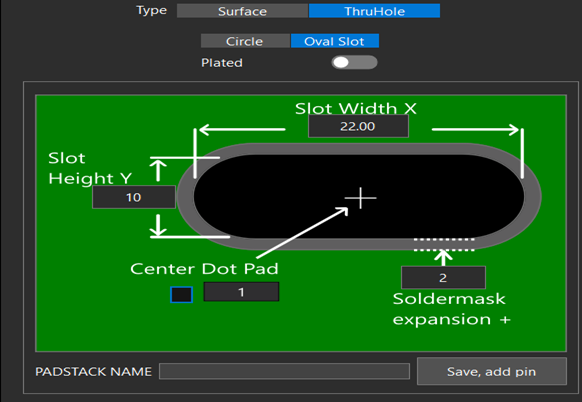Click the left-pointing Slot Width arrow
Image resolution: width=582 pixels, height=402 pixels.
coord(242,130)
